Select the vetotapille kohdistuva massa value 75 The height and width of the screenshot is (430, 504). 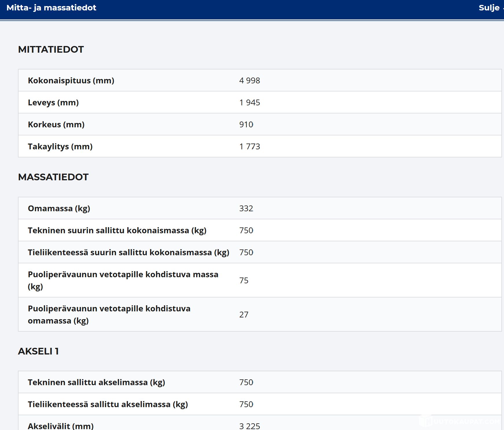click(244, 280)
